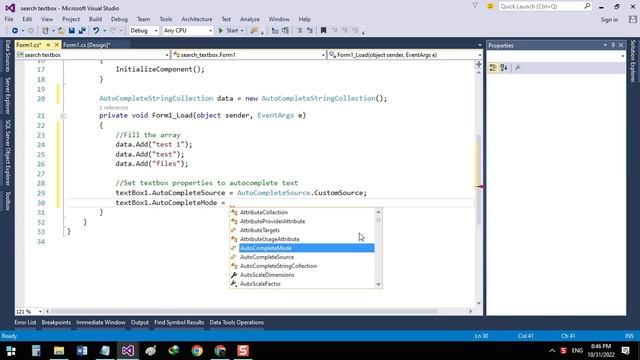The image size is (640, 360).
Task: Click the IntelliSense list scroll up arrow
Action: click(x=378, y=212)
